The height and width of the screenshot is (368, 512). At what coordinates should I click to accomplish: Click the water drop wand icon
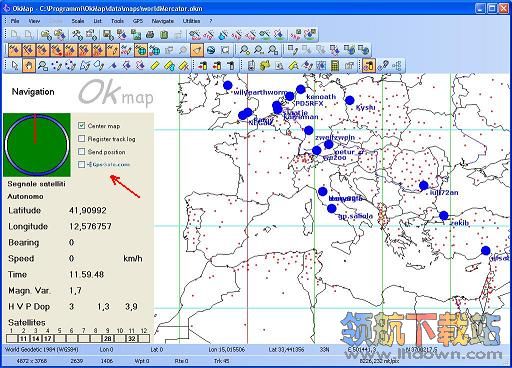coord(223,35)
